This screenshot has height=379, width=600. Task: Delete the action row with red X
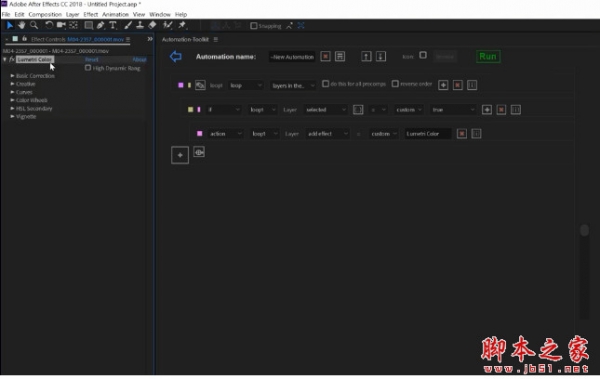click(x=462, y=134)
